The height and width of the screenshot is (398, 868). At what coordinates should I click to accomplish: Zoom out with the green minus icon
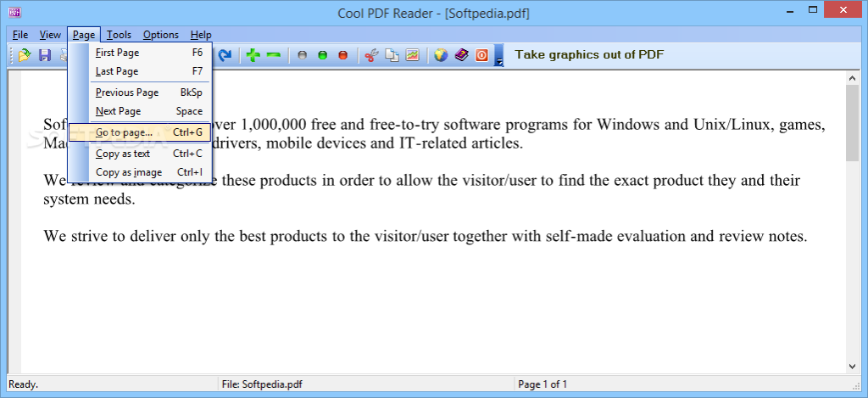pos(274,55)
